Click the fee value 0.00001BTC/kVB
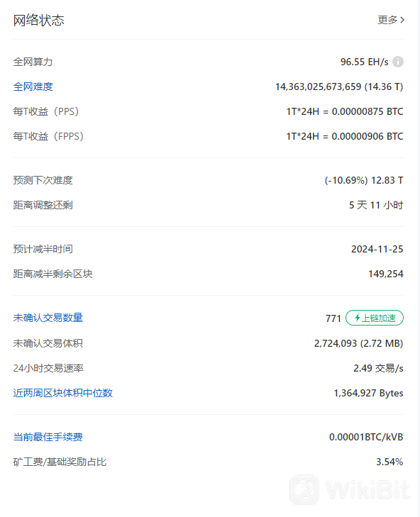Screen dimensions: 420x517 (366, 437)
